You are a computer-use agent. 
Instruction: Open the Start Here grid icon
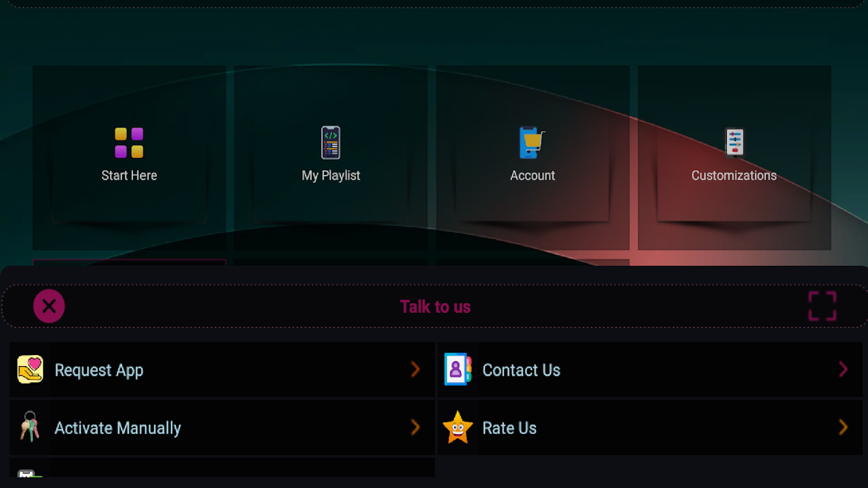click(x=129, y=143)
